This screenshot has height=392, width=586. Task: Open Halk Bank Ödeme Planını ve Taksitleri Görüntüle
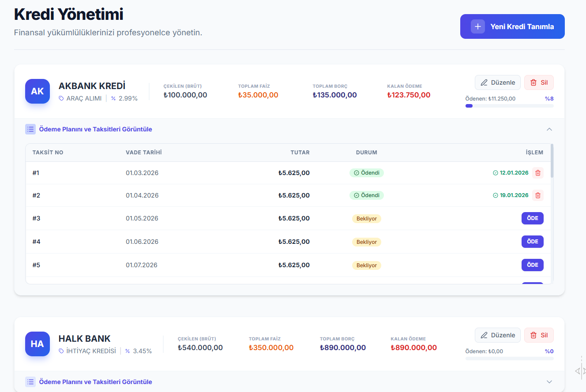pos(95,382)
